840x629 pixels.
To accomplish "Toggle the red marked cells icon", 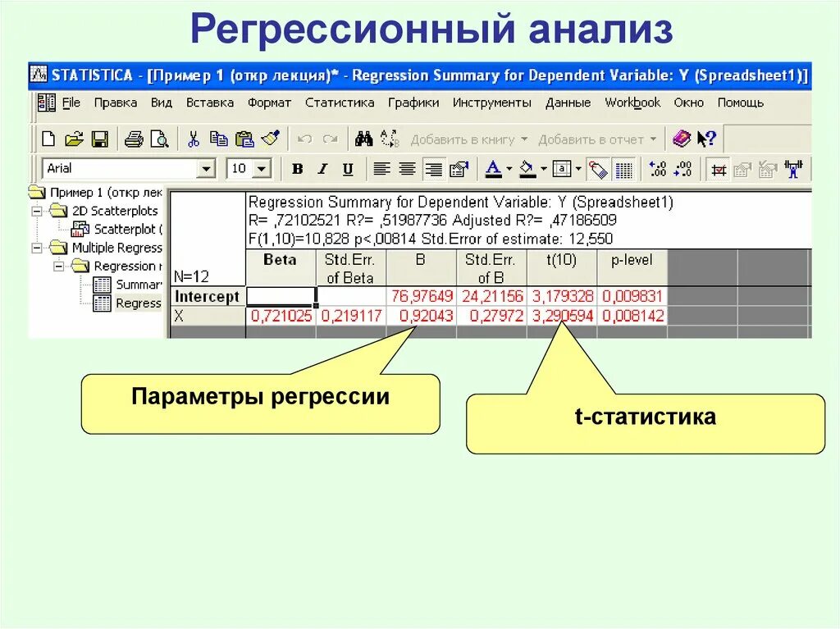I will click(x=717, y=170).
